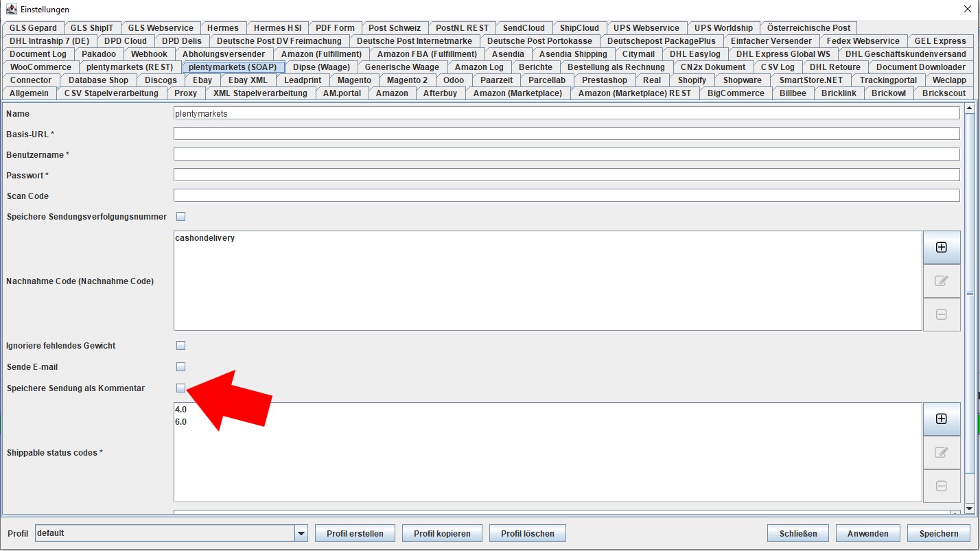Viewport: 980px width, 551px height.
Task: Select status code 4.0 in list
Action: 181,410
